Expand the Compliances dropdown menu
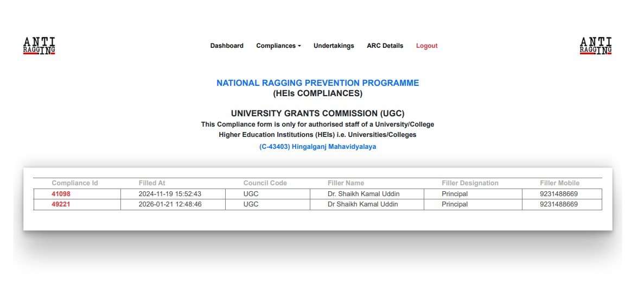 pyautogui.click(x=278, y=46)
